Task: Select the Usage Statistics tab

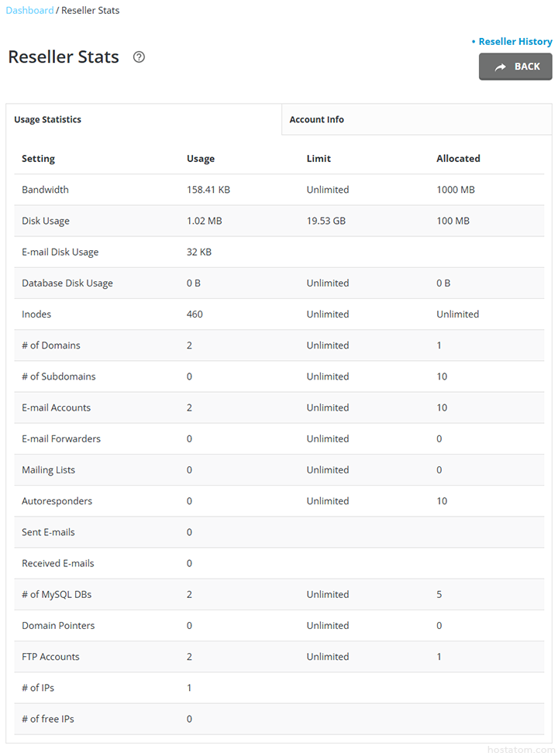Action: coord(48,120)
